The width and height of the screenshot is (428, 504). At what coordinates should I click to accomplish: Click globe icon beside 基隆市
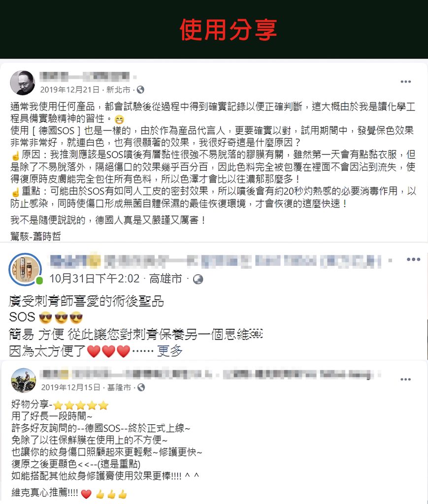point(141,387)
